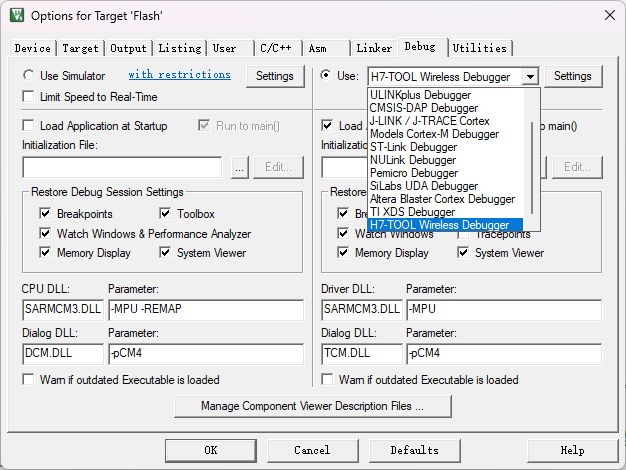626x470 pixels.
Task: Click the Driver DLL field
Action: tap(362, 309)
